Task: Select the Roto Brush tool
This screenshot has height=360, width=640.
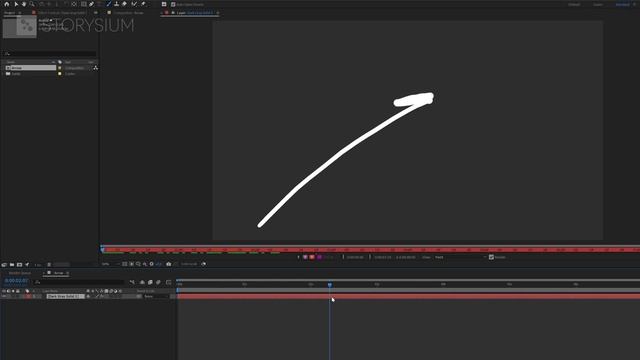Action: click(x=134, y=4)
